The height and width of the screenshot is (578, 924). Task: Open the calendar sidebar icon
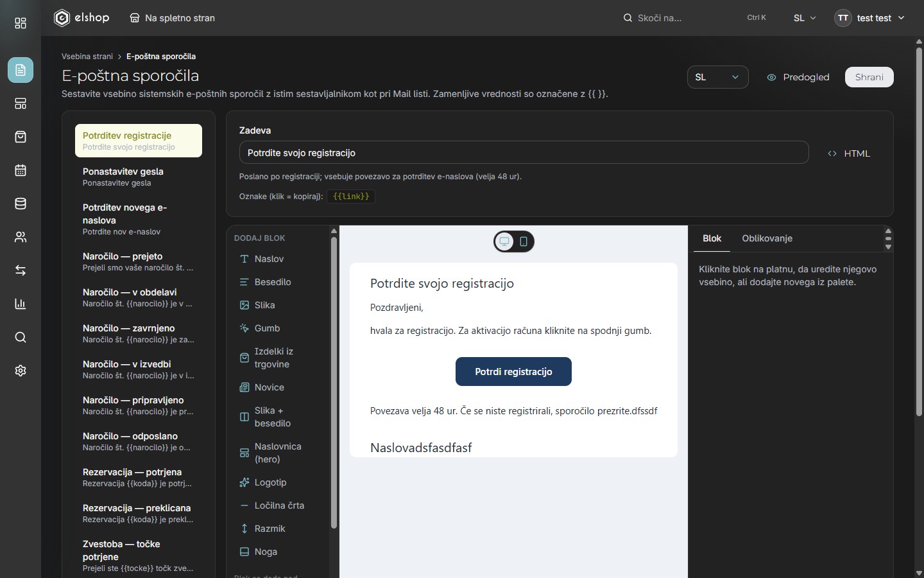coord(21,170)
